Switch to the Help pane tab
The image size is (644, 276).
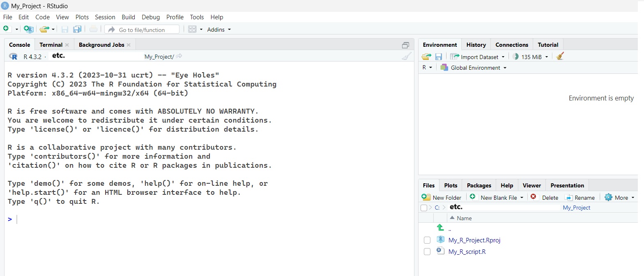click(507, 185)
